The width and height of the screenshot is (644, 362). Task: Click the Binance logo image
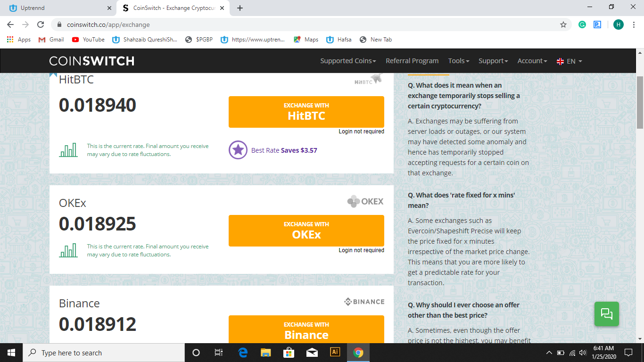(x=364, y=302)
